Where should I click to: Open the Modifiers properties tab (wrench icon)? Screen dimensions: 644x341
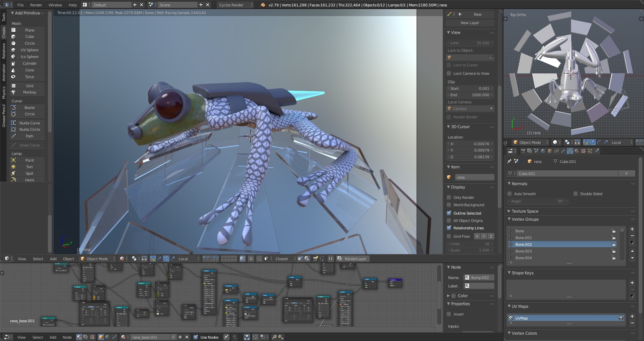click(x=563, y=151)
